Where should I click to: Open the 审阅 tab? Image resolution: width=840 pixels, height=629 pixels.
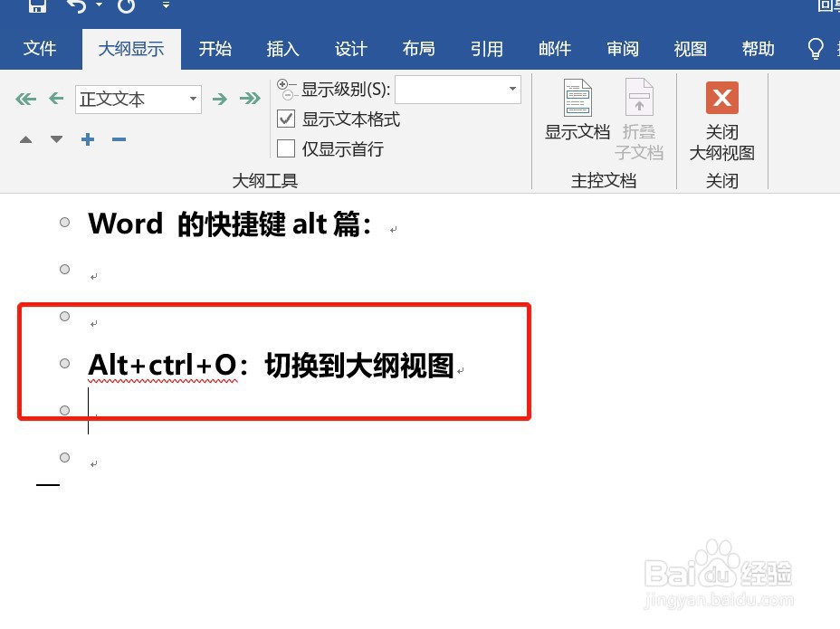(x=623, y=49)
